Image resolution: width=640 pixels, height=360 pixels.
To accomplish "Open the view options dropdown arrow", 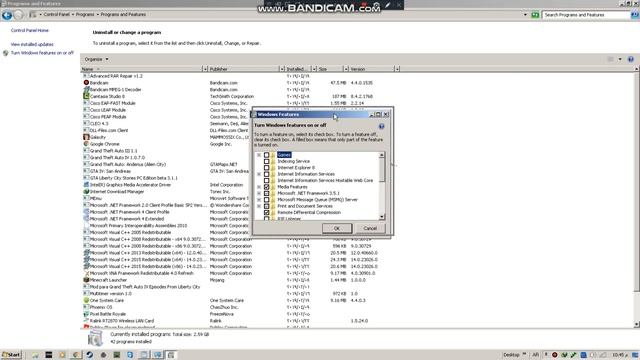I will 620,59.
